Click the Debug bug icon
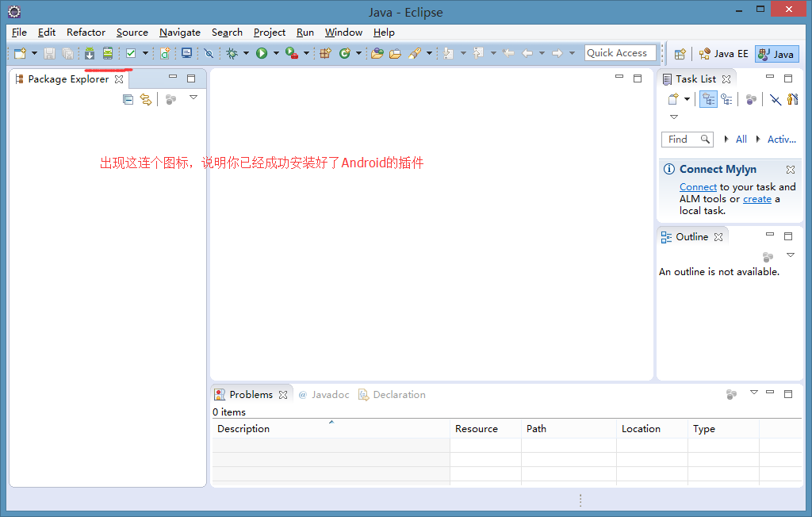Image resolution: width=812 pixels, height=517 pixels. click(x=232, y=53)
